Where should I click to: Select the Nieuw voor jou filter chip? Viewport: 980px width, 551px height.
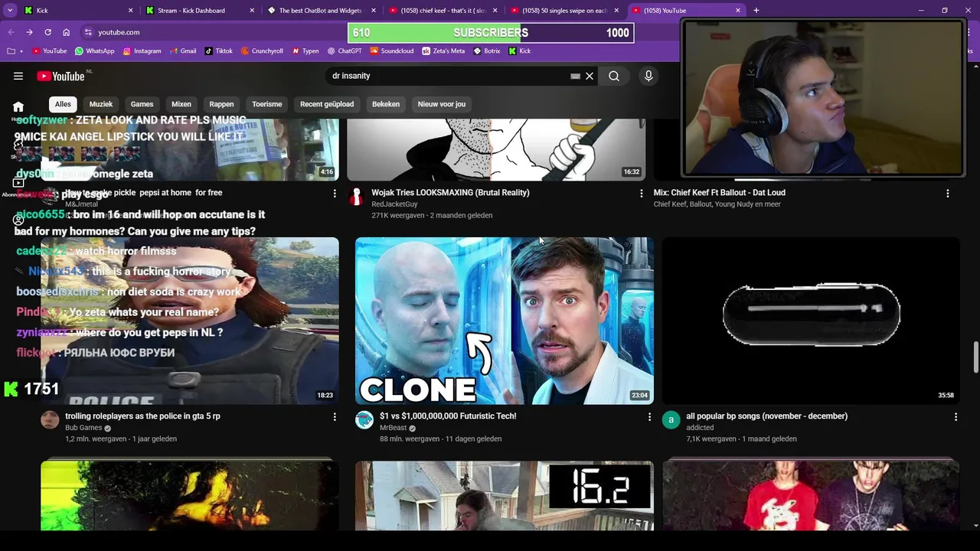pos(442,104)
